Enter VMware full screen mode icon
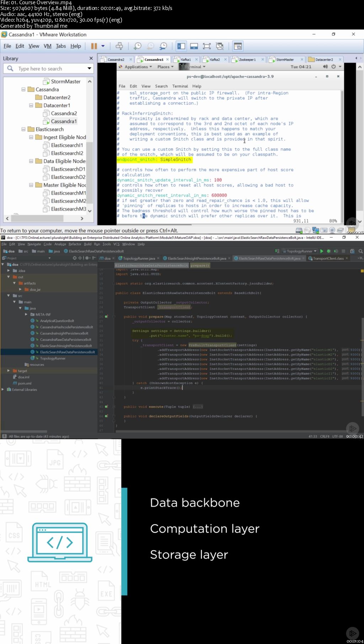 pos(207,46)
